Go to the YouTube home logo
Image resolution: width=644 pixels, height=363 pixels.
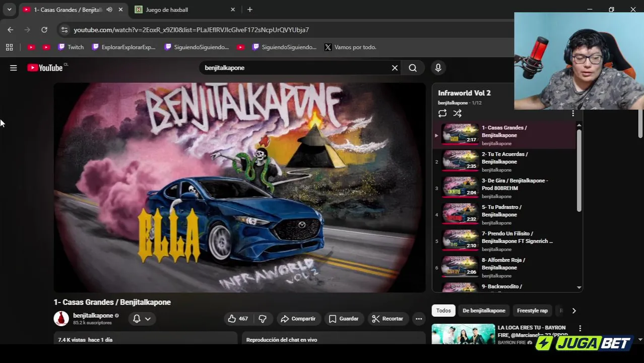45,68
